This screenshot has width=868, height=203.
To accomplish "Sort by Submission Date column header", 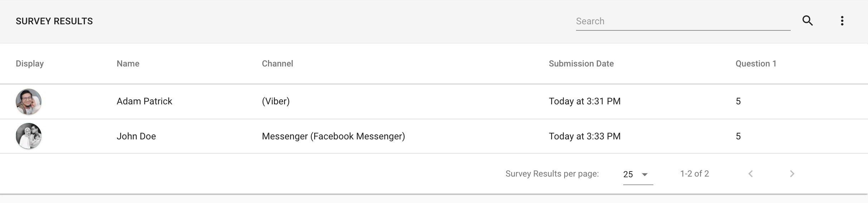I will click(581, 64).
